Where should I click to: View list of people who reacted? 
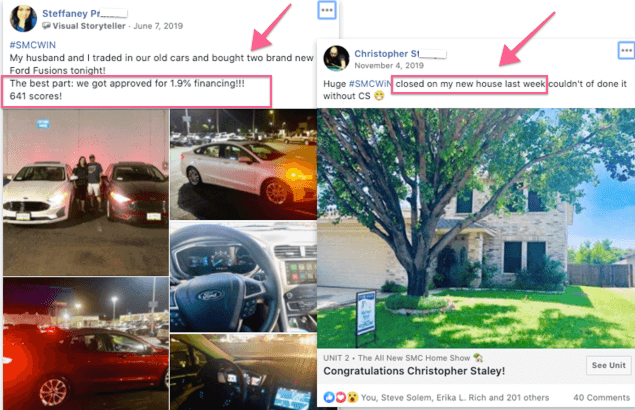click(455, 397)
